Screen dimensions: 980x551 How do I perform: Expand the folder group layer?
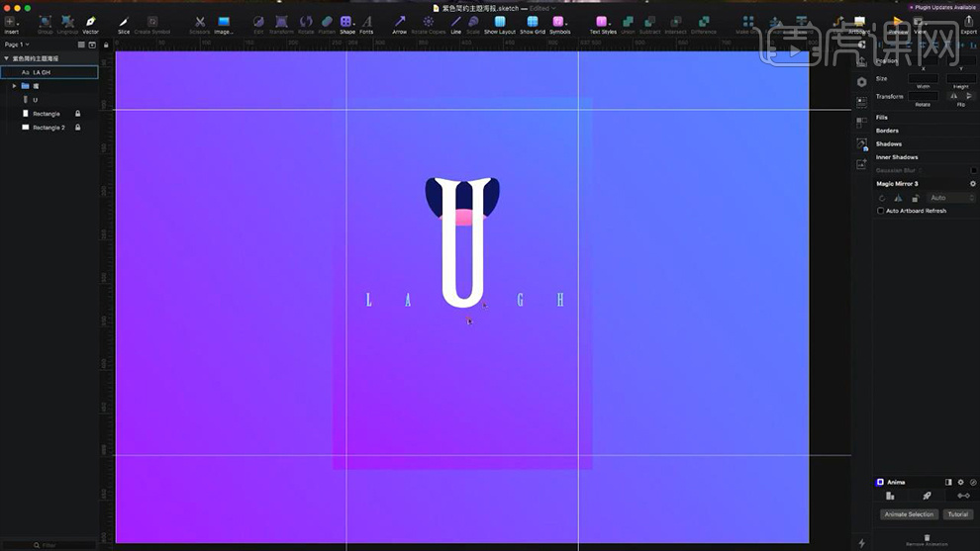pos(15,86)
